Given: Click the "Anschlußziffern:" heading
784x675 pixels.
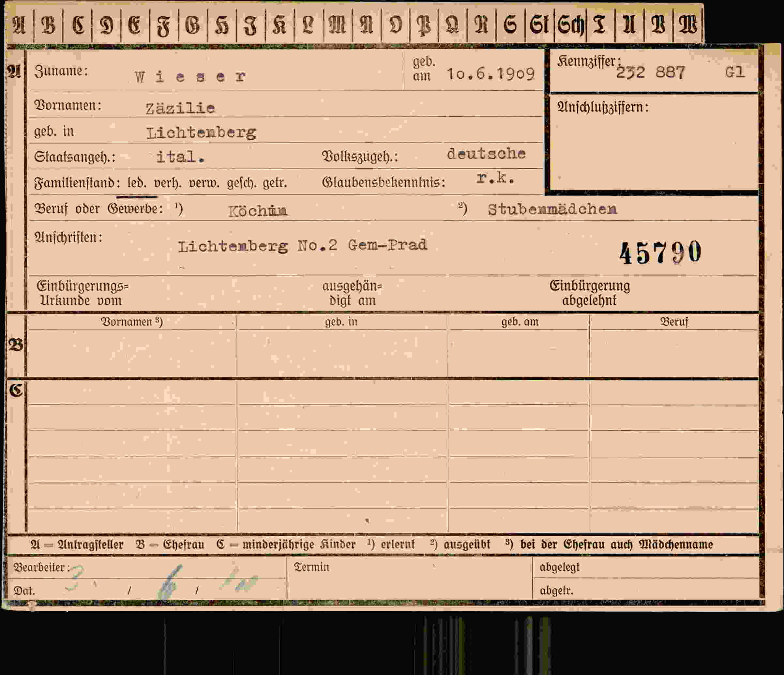Looking at the screenshot, I should pos(603,107).
